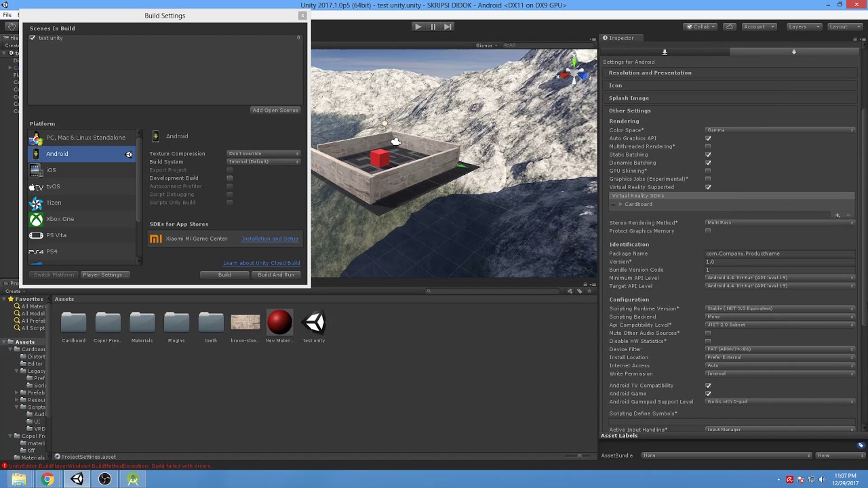Click the orientation gizmo in Scene view
The width and height of the screenshot is (868, 488).
(574, 72)
